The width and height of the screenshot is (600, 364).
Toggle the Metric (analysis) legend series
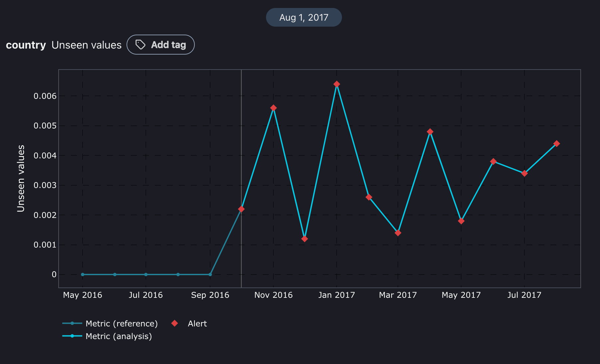tap(119, 336)
